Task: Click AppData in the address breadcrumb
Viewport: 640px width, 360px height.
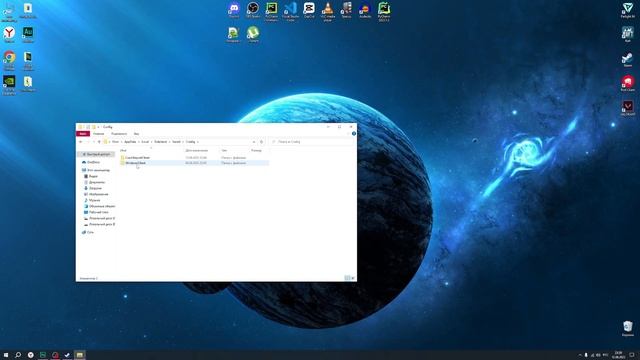Action: (x=130, y=142)
